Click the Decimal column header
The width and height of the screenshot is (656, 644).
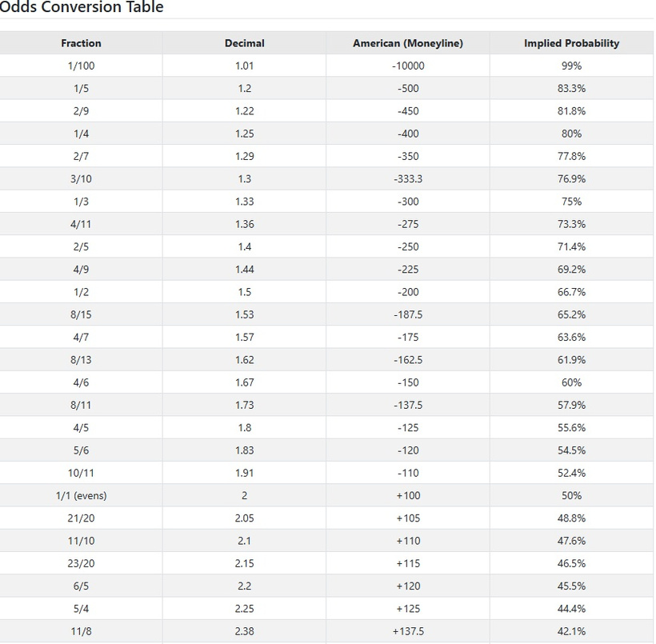click(244, 43)
